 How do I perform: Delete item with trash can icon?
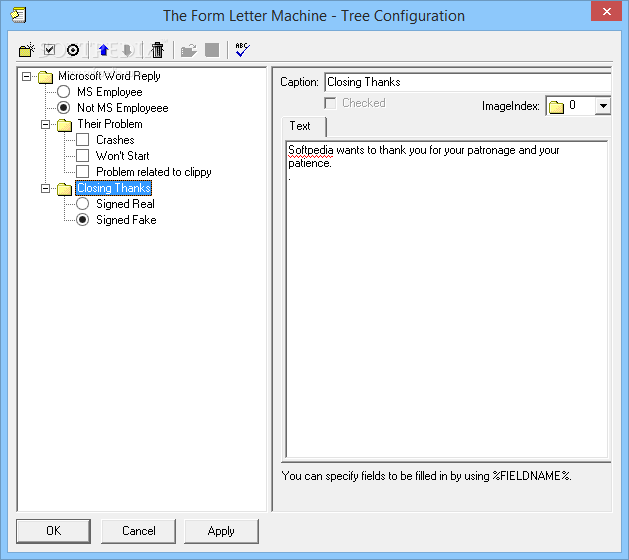[x=157, y=50]
